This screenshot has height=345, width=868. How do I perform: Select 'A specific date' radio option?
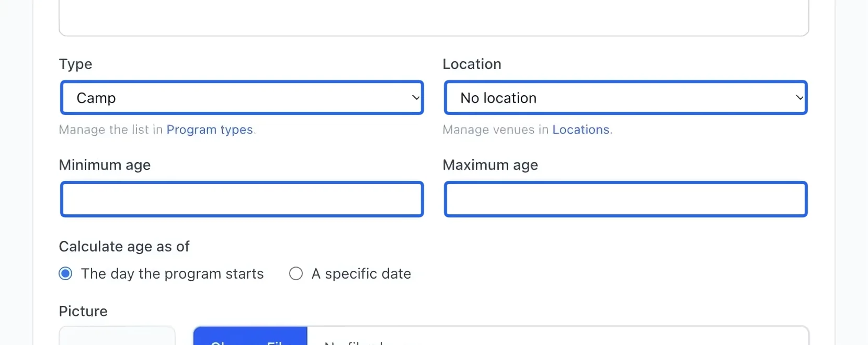tap(296, 274)
